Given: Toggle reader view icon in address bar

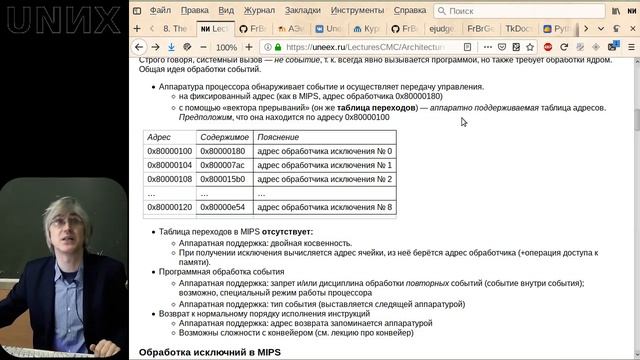Looking at the screenshot, I should 467,47.
